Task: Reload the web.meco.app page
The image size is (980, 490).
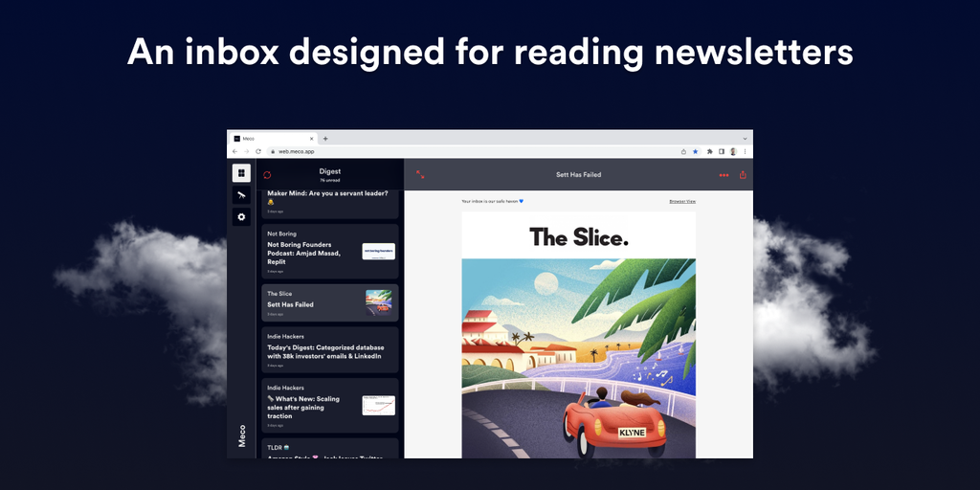Action: (257, 151)
